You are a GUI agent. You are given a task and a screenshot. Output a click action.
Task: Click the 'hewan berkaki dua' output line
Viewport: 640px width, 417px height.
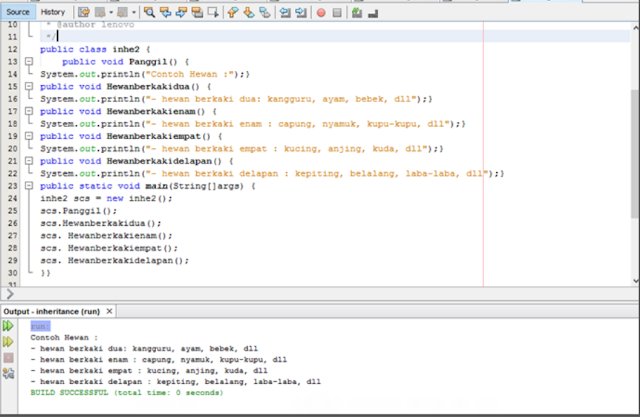click(x=144, y=349)
